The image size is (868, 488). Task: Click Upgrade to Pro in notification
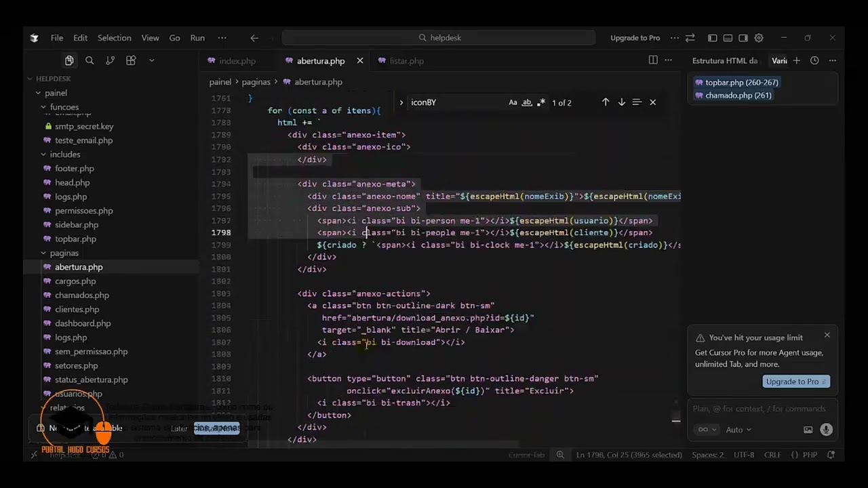(x=796, y=382)
